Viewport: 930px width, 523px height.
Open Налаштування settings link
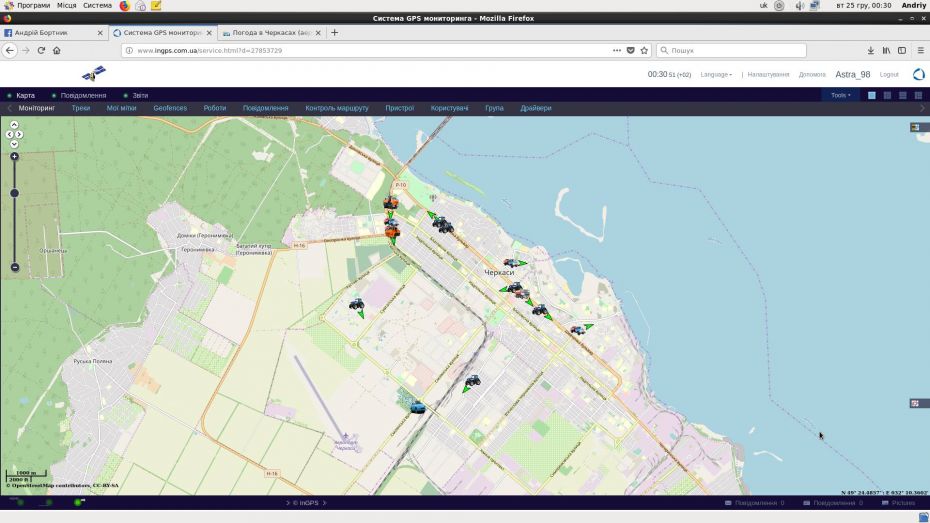(x=768, y=75)
